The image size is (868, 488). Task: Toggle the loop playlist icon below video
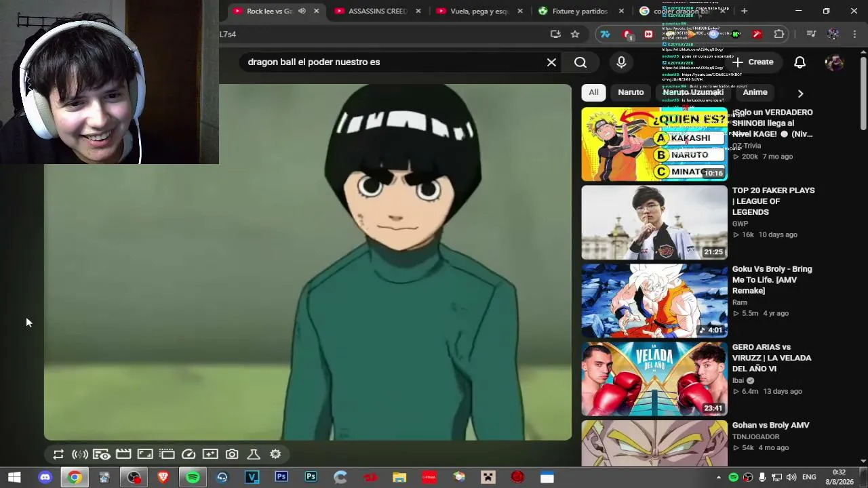58,454
